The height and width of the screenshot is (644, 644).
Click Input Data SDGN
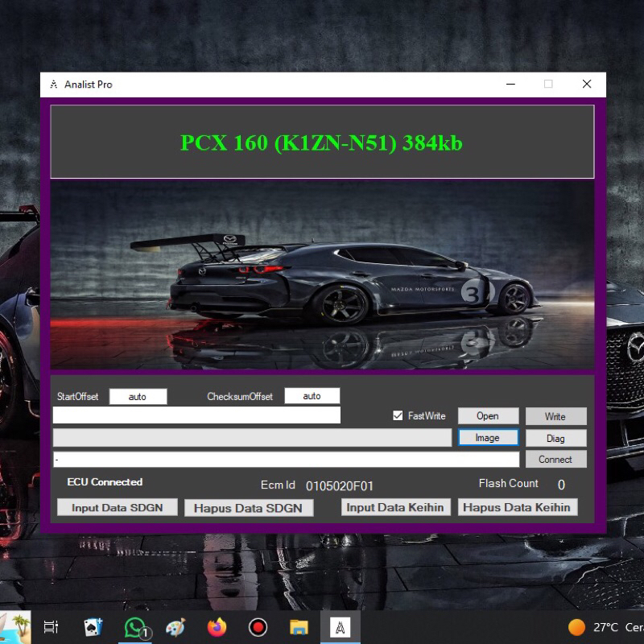click(117, 507)
